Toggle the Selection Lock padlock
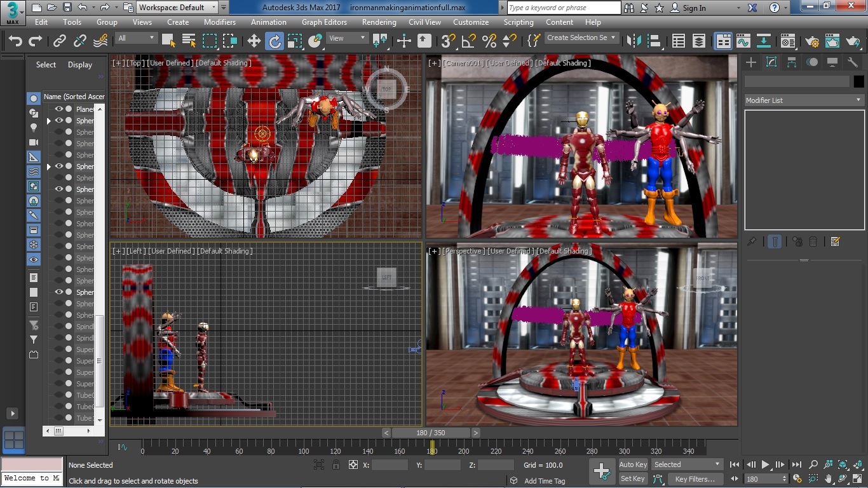Screen dimensions: 868x488 click(336, 465)
